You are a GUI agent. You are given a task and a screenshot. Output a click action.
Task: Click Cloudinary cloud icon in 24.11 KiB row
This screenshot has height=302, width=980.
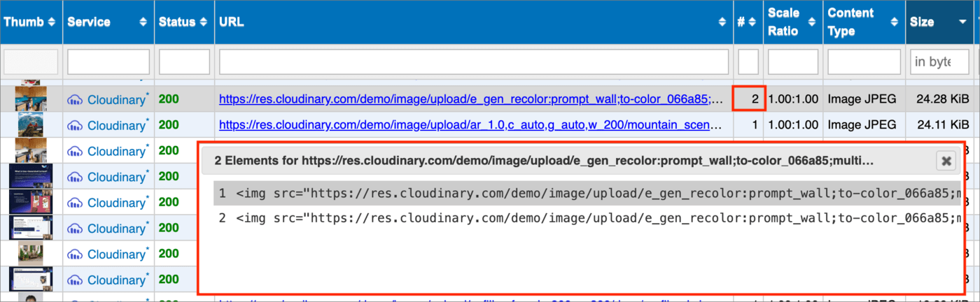[75, 127]
